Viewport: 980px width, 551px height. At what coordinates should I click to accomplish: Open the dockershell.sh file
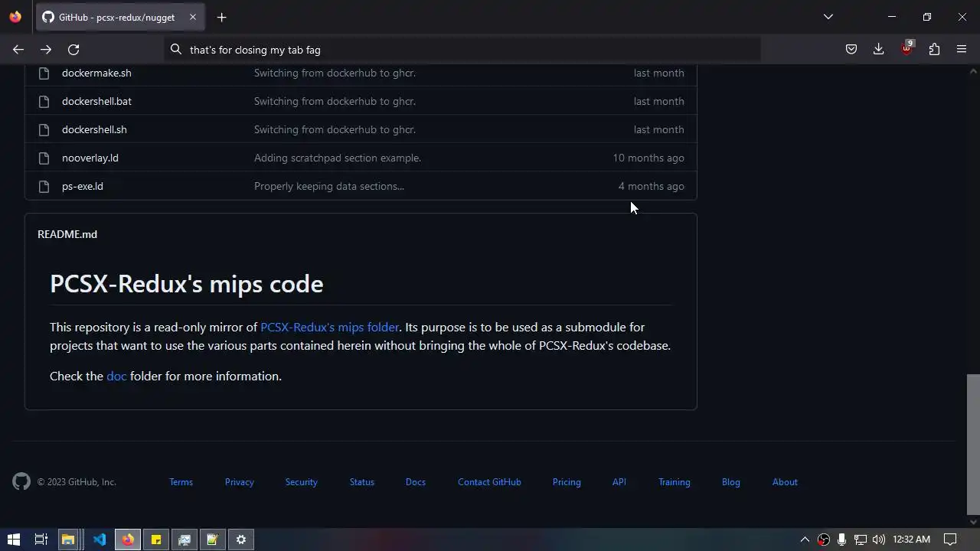[x=94, y=129]
